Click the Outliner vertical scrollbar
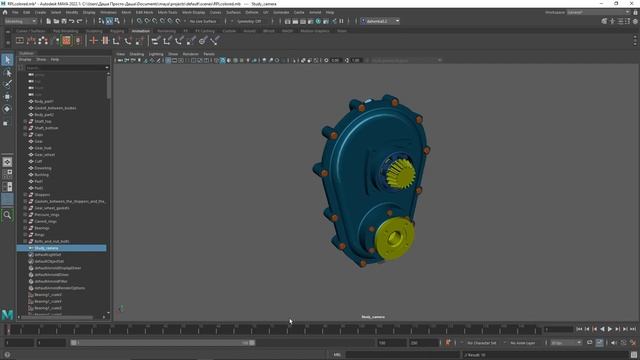This screenshot has width=640, height=360. click(x=109, y=87)
